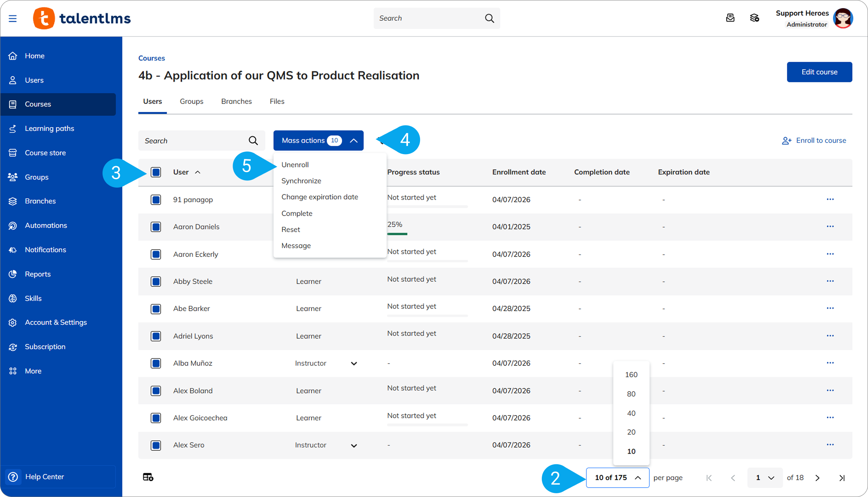
Task: Select Unenroll from Mass actions menu
Action: click(295, 165)
